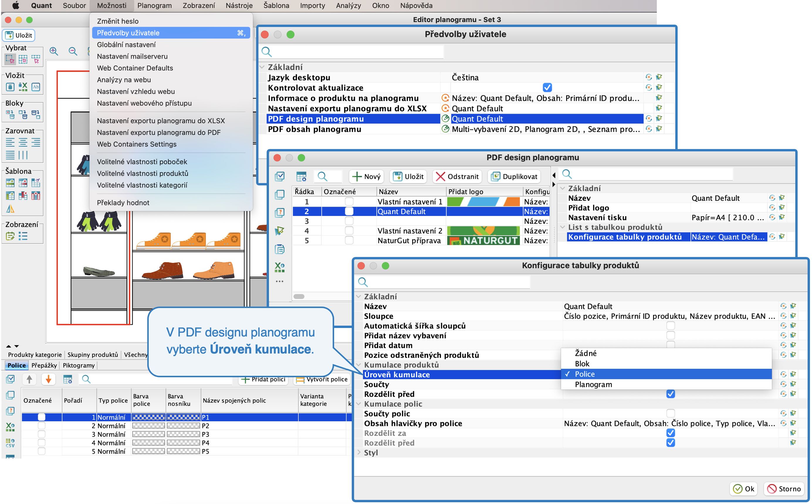
Task: Click NaturGut logo thumbnail in row 5
Action: (x=484, y=241)
